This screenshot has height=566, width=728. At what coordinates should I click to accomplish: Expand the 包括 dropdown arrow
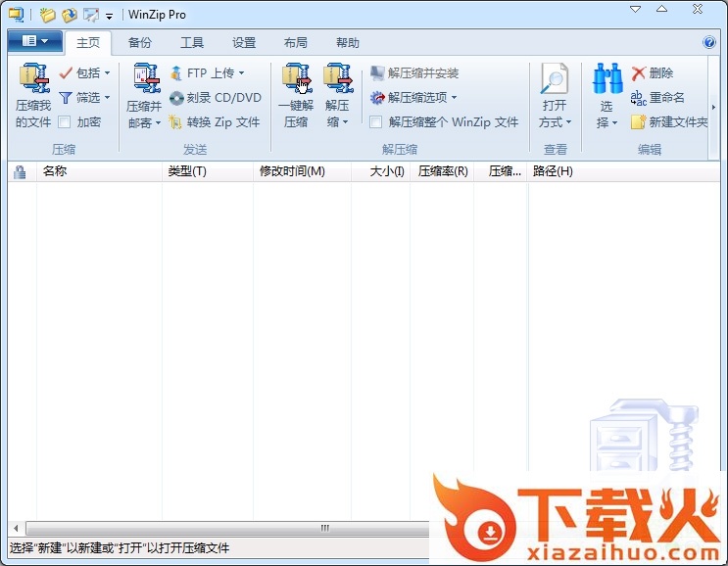[107, 73]
